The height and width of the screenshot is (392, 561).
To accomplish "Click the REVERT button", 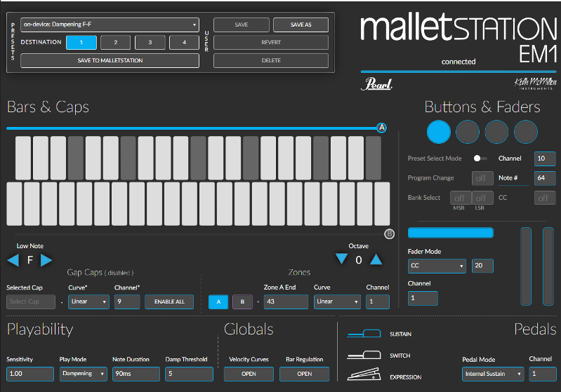I will click(271, 43).
